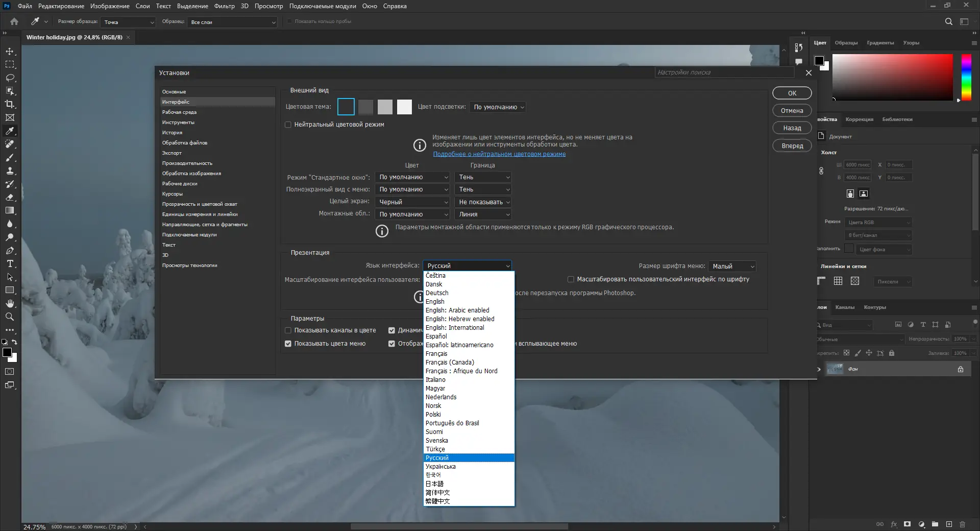980x531 pixels.
Task: Enable Нейтральный цветовой режим checkbox
Action: 288,125
